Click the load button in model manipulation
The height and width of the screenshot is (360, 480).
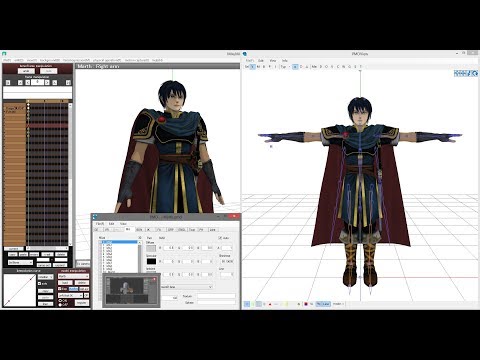click(x=65, y=283)
